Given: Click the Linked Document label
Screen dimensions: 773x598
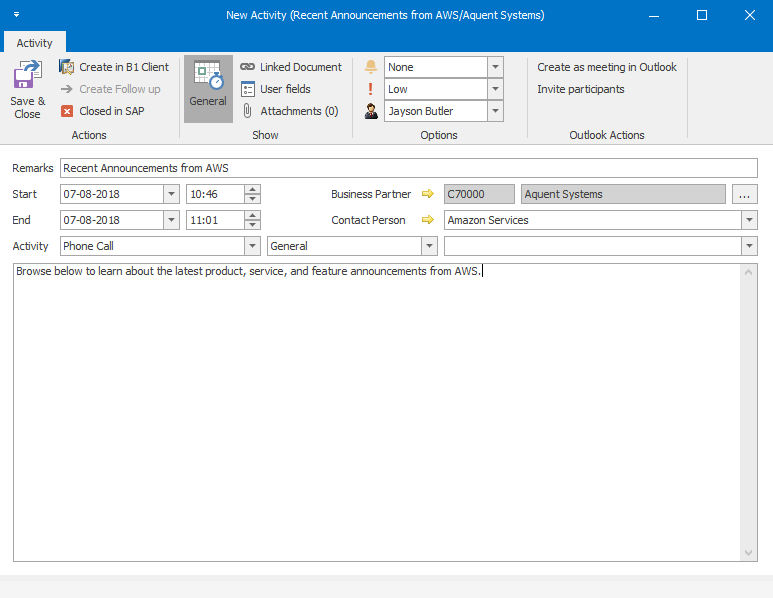Looking at the screenshot, I should pos(301,67).
